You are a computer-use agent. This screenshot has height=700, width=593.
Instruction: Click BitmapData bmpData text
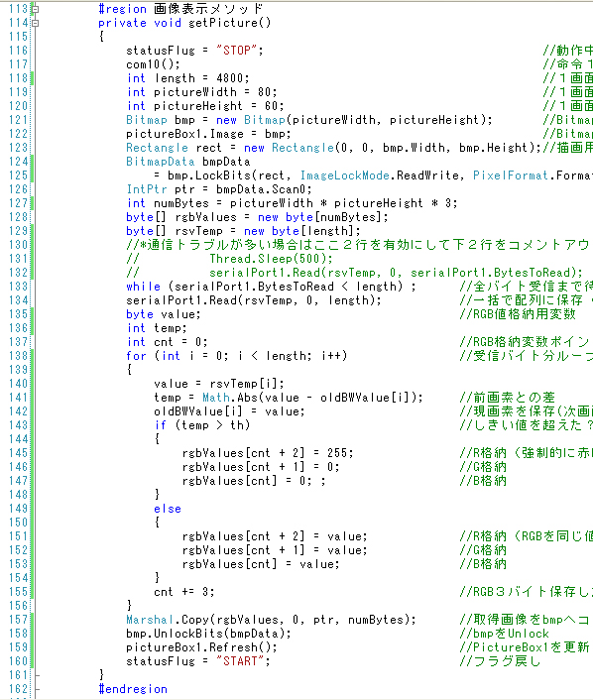188,162
